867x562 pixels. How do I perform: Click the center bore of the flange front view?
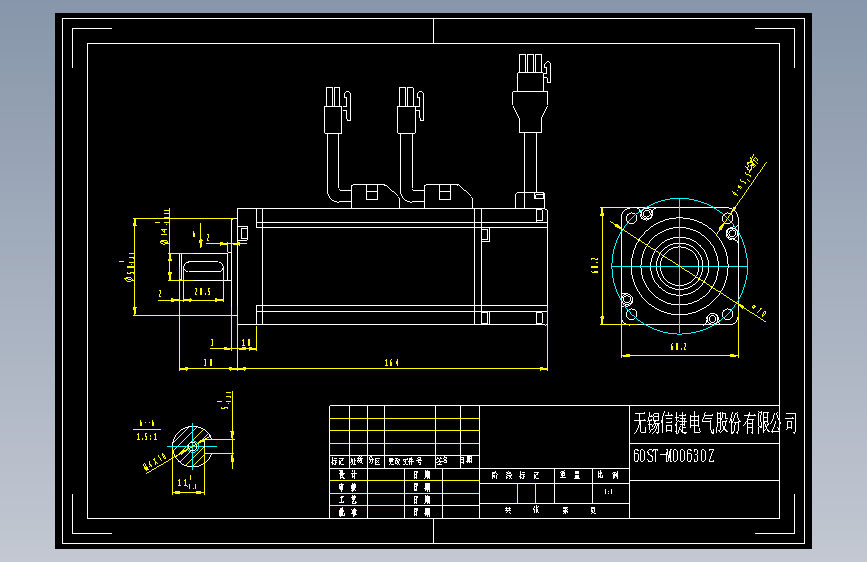pyautogui.click(x=680, y=266)
